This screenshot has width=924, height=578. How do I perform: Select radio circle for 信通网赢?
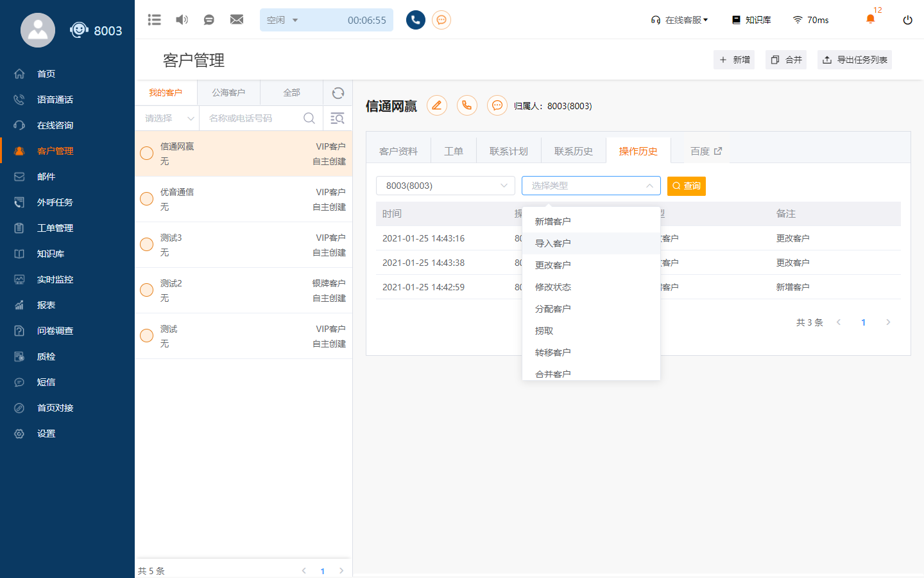pyautogui.click(x=147, y=153)
